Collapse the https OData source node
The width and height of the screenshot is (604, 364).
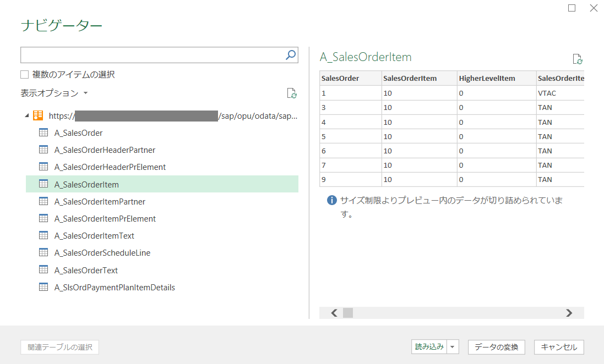pyautogui.click(x=26, y=115)
